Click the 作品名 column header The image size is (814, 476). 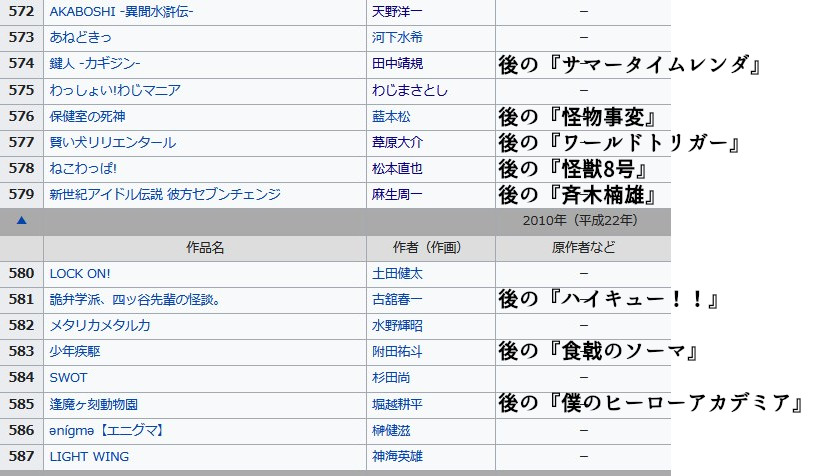[205, 247]
